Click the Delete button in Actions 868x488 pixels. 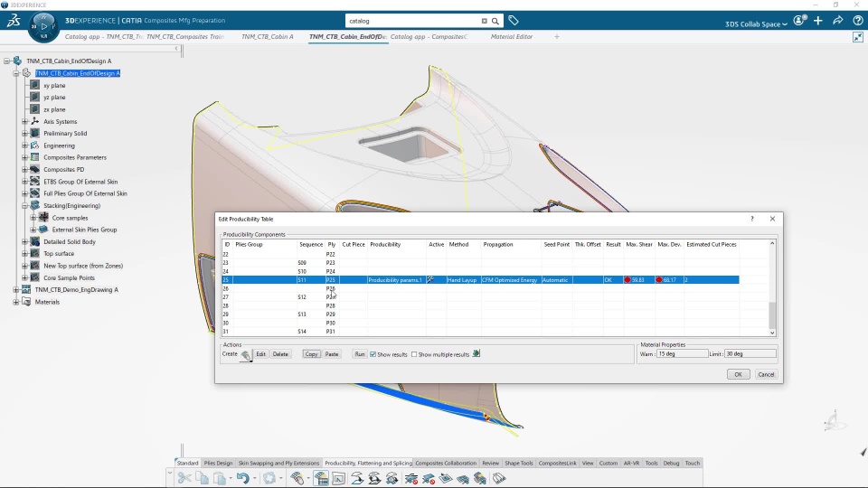(280, 354)
